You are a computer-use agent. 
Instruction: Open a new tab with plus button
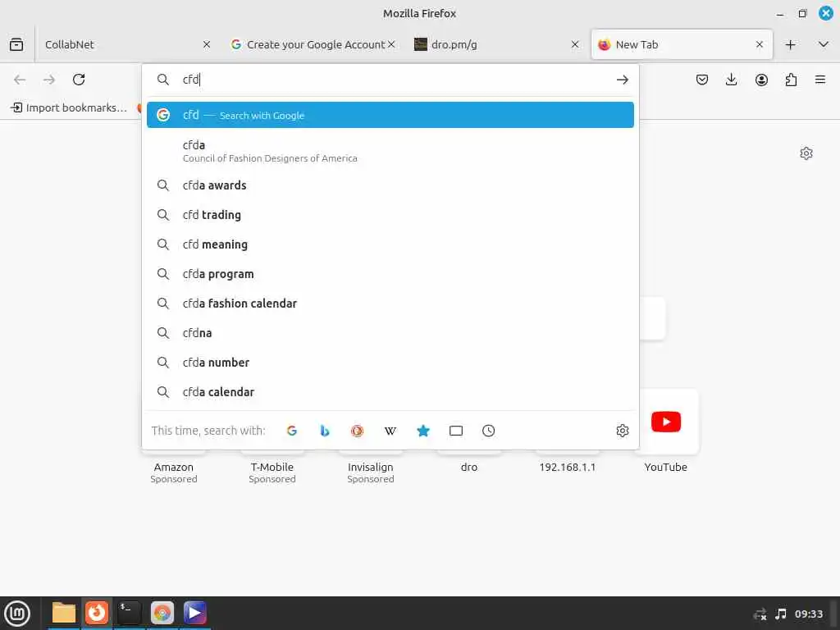pos(790,44)
